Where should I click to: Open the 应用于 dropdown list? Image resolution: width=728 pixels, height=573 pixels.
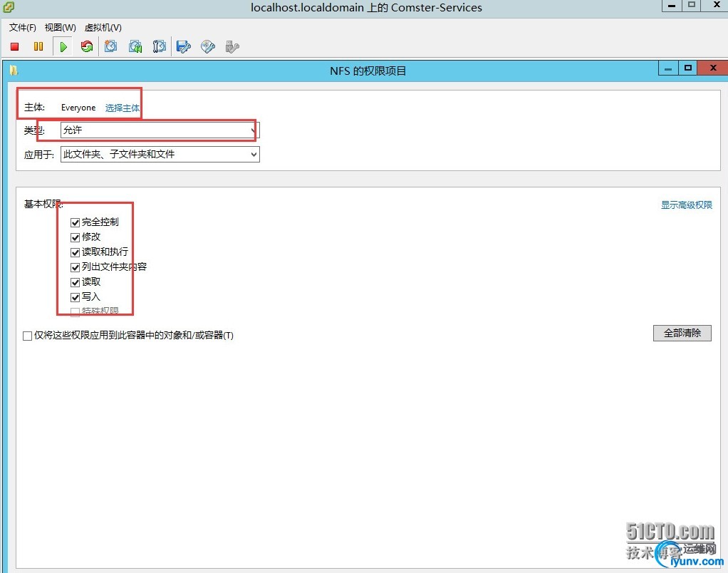click(160, 154)
